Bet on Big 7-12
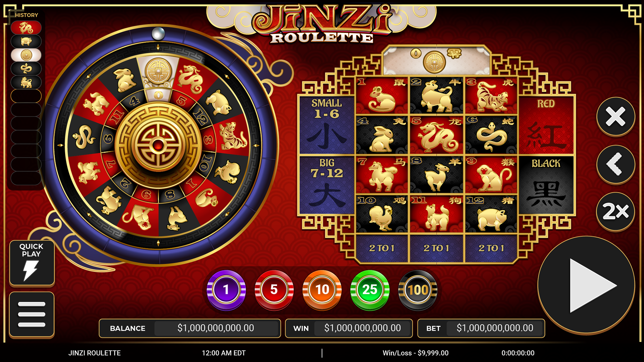The image size is (644, 362). 327,185
